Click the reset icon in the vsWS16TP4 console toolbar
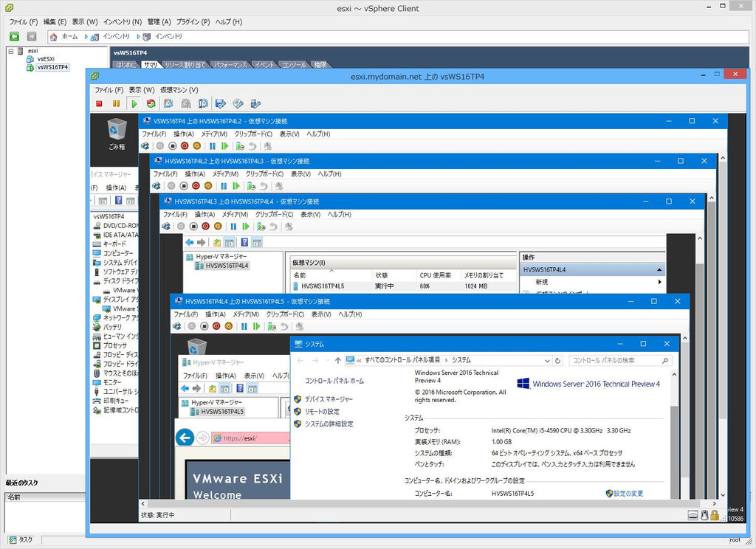 tap(151, 103)
